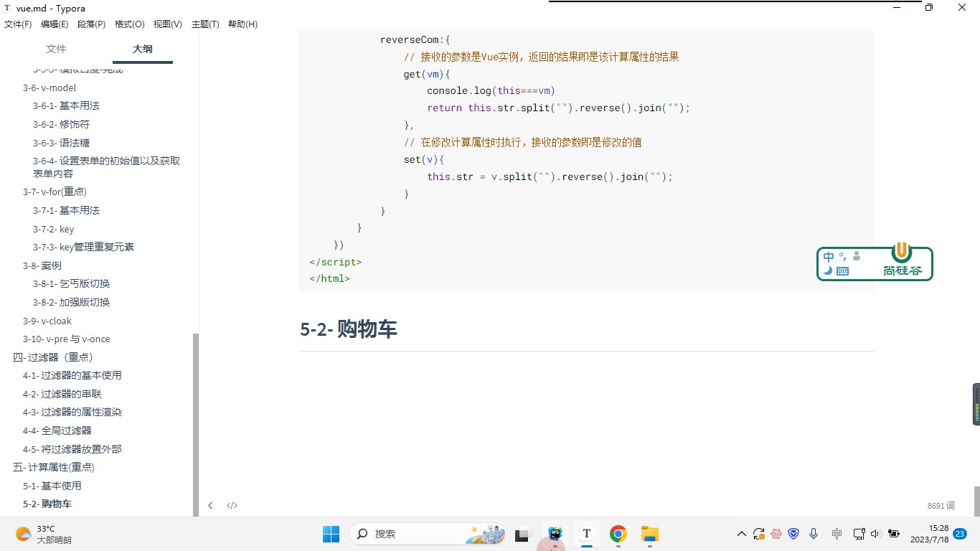Jump to outline section 五- 计算属性(重点)
This screenshot has width=980, height=551.
(54, 467)
